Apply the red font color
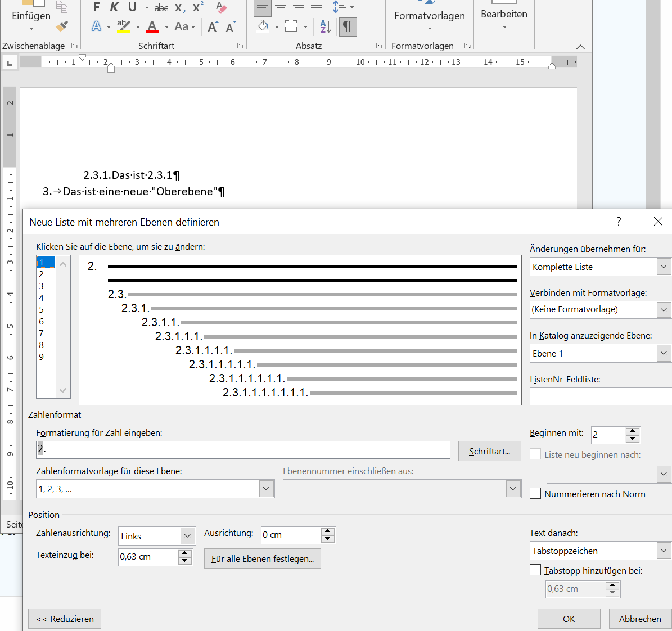The image size is (672, 631). click(152, 26)
